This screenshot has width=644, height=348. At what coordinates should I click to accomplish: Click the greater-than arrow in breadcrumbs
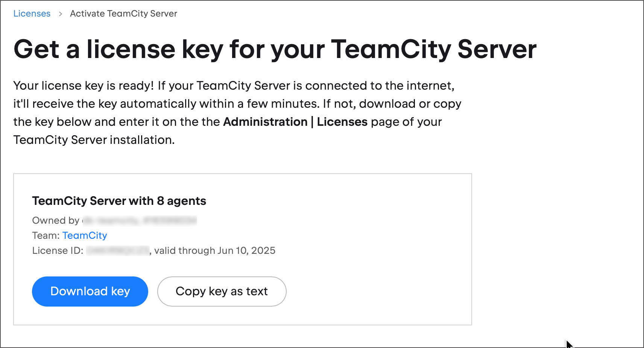(x=60, y=14)
